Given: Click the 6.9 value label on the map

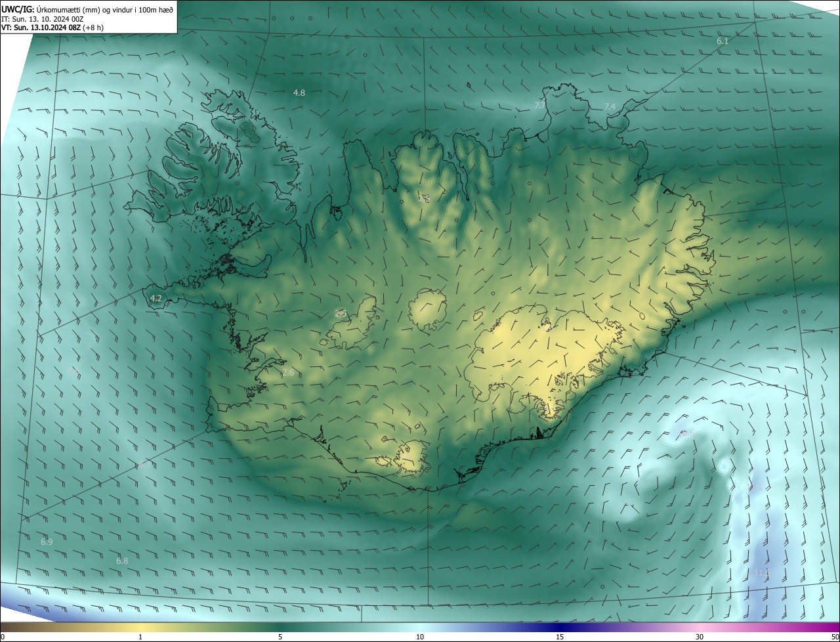Looking at the screenshot, I should point(47,542).
